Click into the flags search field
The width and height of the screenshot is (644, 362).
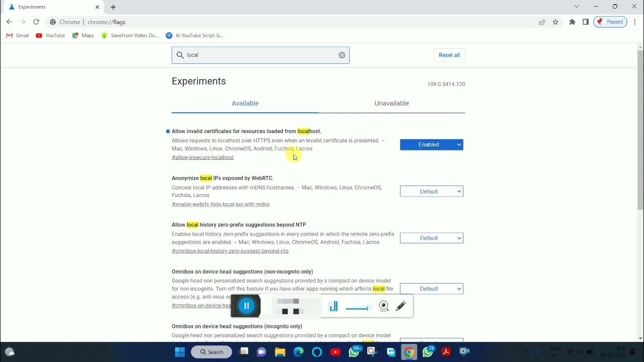[261, 55]
